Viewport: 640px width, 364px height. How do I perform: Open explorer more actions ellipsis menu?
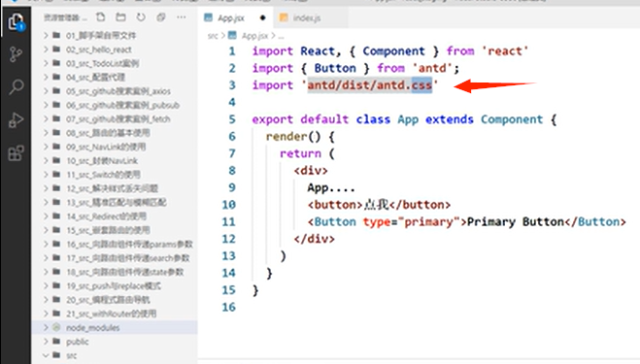click(x=182, y=17)
